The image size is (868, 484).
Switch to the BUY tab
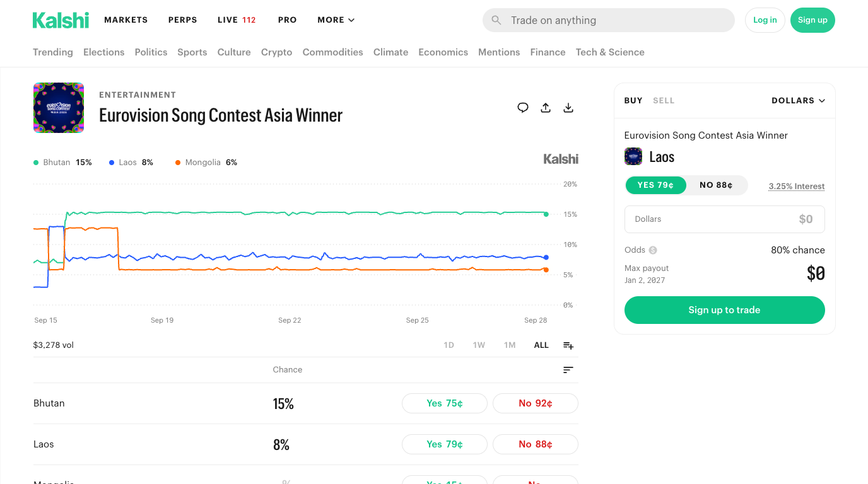(x=633, y=101)
